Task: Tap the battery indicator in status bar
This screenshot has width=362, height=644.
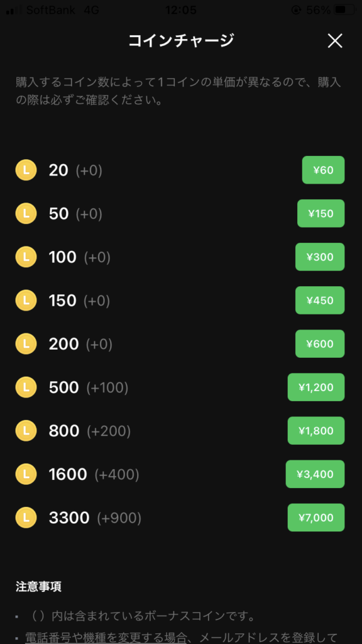Action: (345, 10)
